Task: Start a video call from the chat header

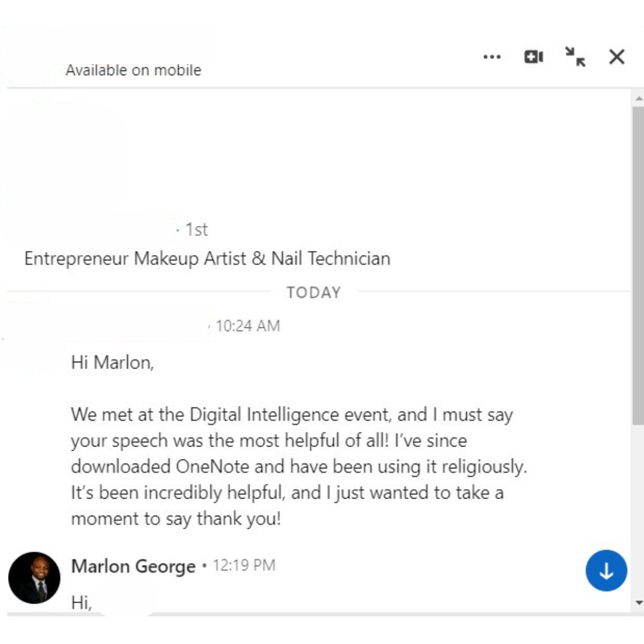Action: tap(533, 56)
